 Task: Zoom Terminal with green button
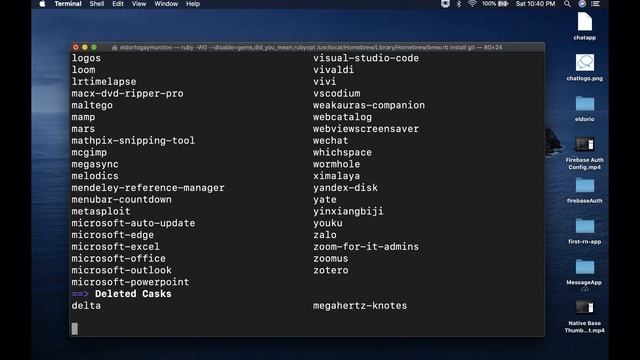[94, 47]
